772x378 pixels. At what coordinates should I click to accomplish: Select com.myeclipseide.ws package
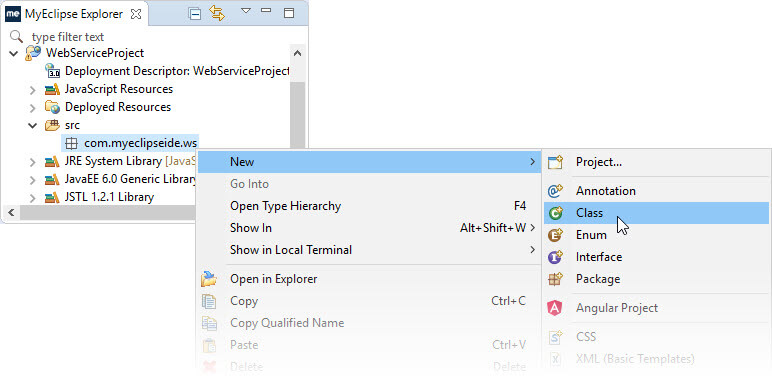(141, 143)
